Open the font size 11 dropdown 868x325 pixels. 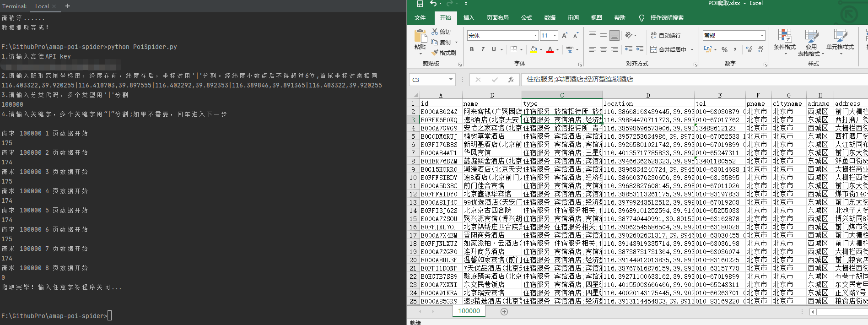click(555, 36)
